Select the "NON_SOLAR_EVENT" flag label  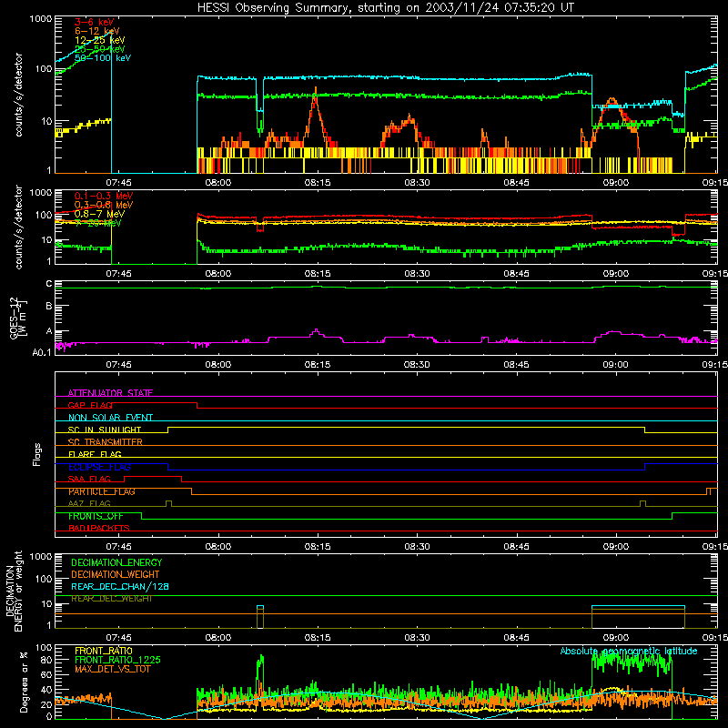click(x=110, y=418)
